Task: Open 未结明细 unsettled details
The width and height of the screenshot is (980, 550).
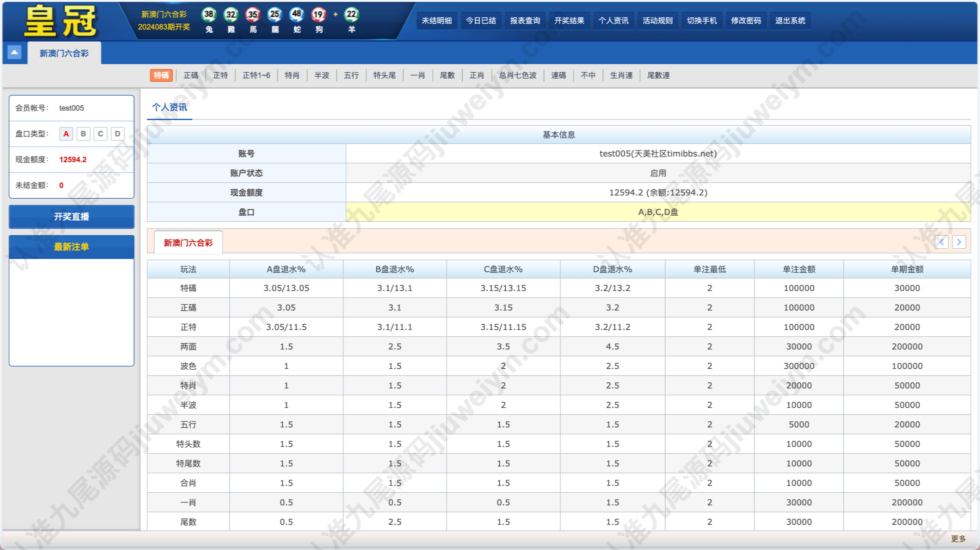Action: [x=437, y=20]
